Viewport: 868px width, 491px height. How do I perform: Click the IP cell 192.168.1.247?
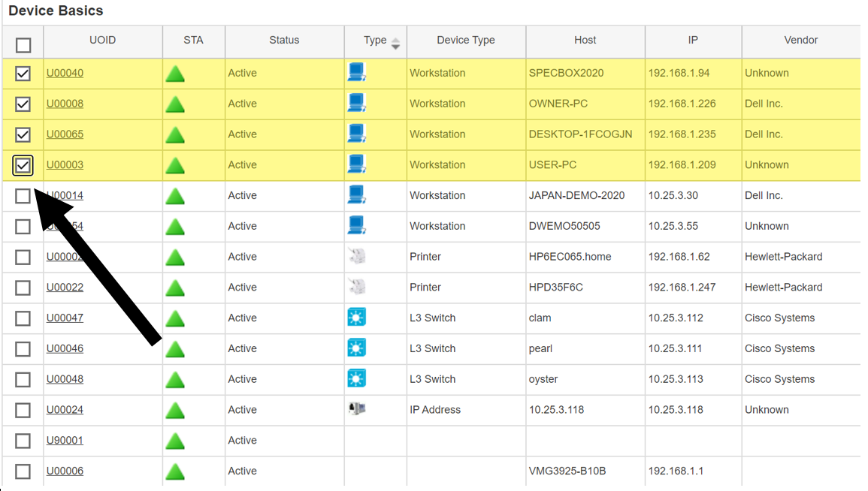point(682,287)
